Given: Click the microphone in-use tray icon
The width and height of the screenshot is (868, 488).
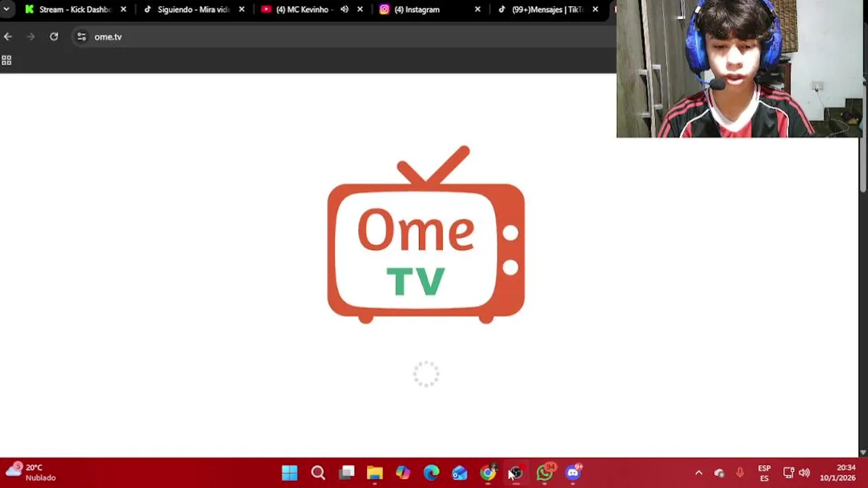Looking at the screenshot, I should point(740,472).
